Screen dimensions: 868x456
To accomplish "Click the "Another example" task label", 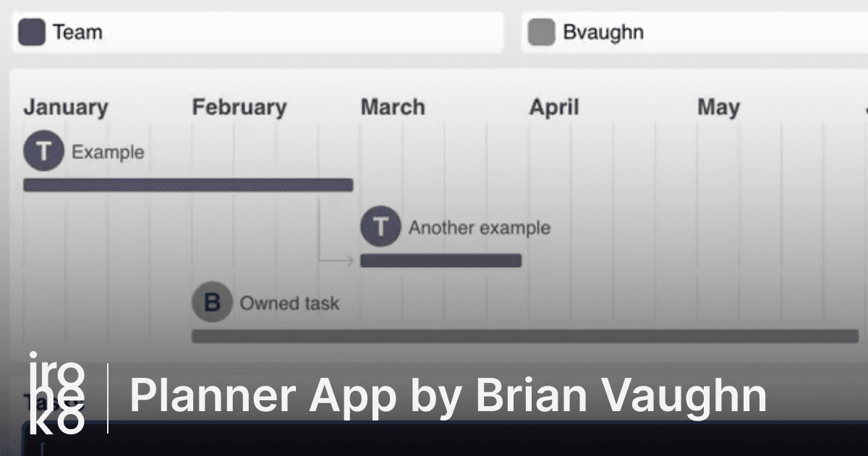I will coord(480,228).
